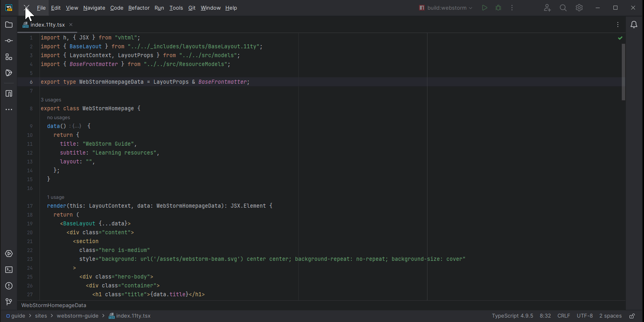Toggle the read-only lock for file
644x322 pixels.
(632, 316)
